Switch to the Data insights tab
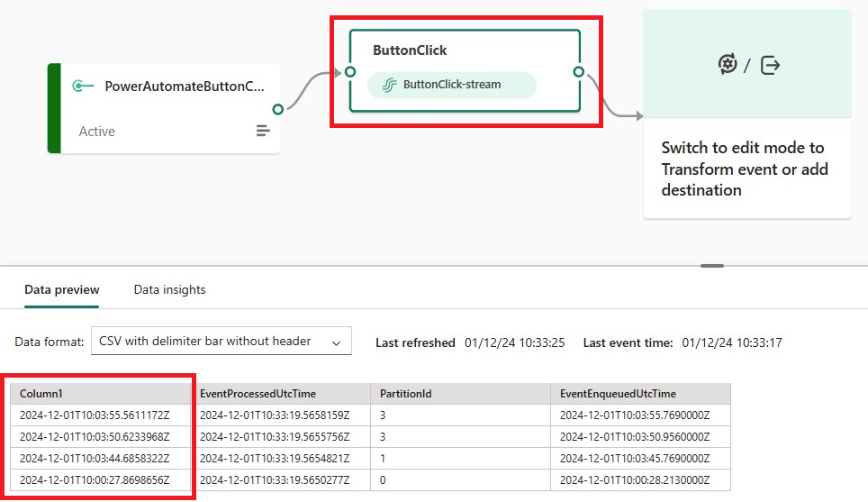 click(169, 290)
